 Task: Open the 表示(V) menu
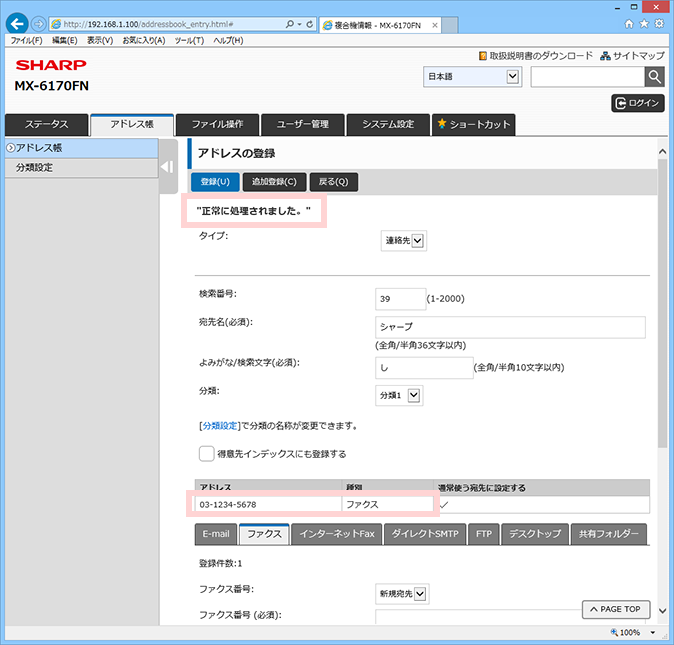[100, 40]
